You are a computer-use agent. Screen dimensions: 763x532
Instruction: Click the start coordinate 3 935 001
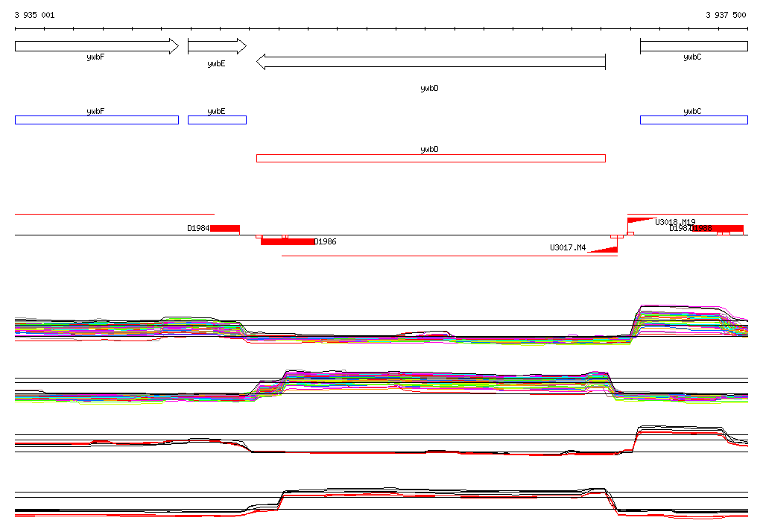tap(34, 15)
